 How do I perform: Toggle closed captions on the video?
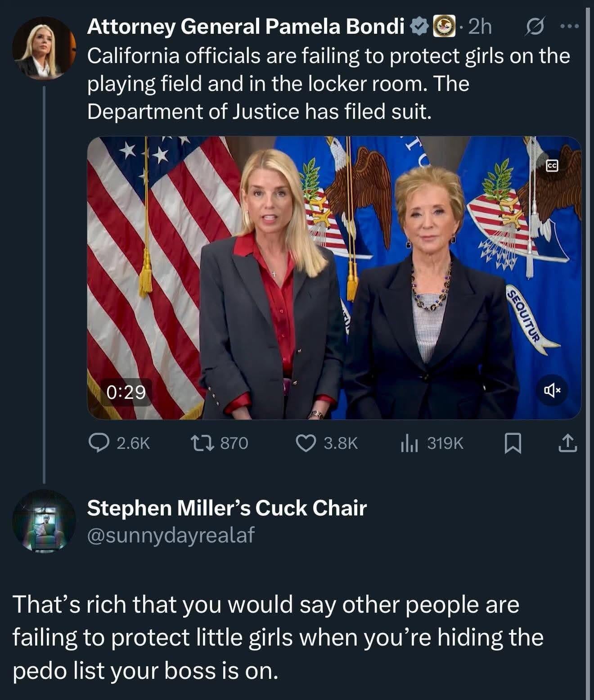pos(552,166)
